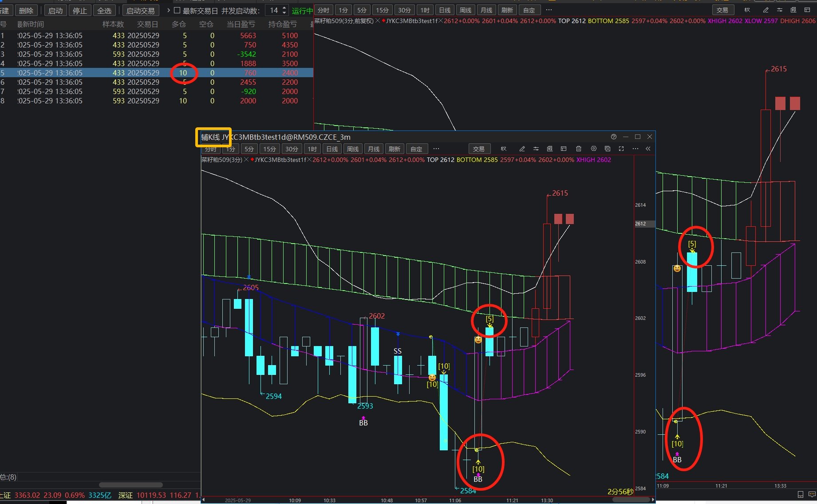This screenshot has height=504, width=817.
Task: Click the 权 adjustment button in 辅K线 toolbar
Action: click(503, 149)
